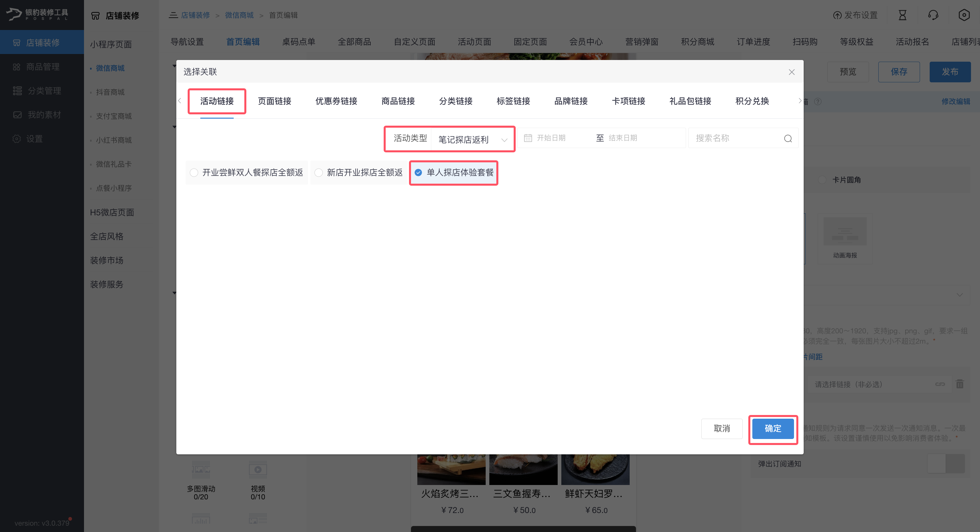
Task: Select 新店开业探店全额返 radio option
Action: pyautogui.click(x=358, y=172)
